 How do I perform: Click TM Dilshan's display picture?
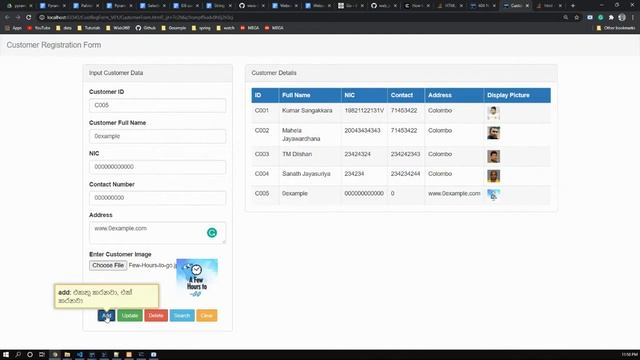pos(493,156)
